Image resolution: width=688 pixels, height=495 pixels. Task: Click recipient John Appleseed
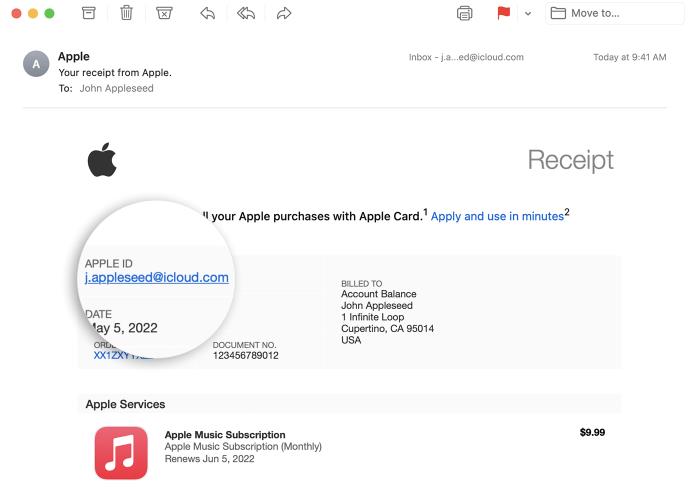(117, 88)
